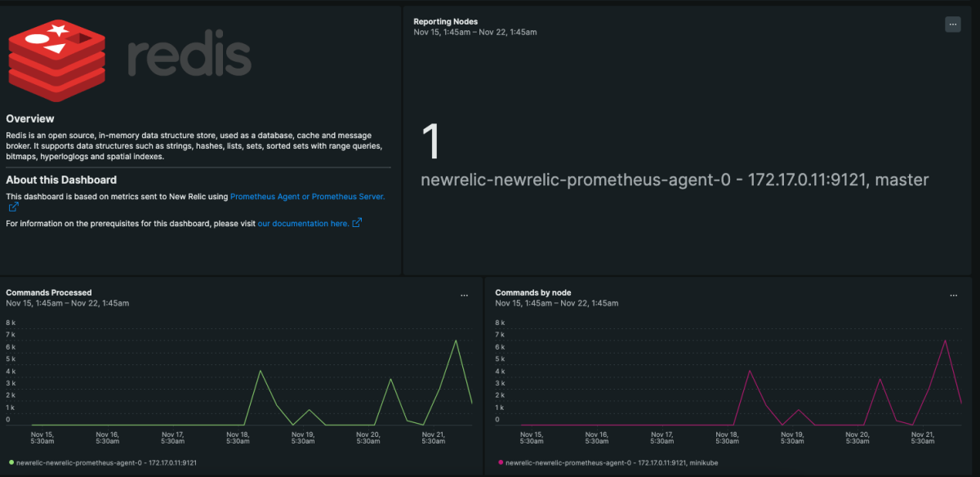Click node name text ending in master
This screenshot has width=980, height=477.
pyautogui.click(x=675, y=180)
